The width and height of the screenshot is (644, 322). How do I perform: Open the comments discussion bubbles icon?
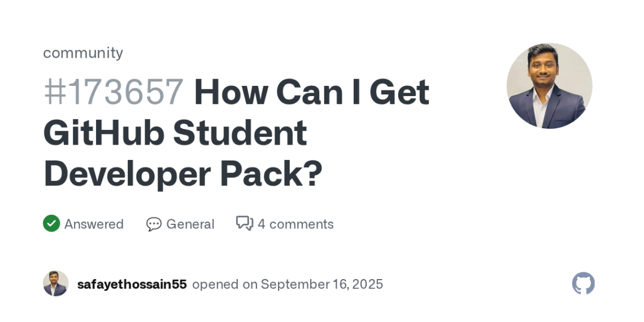coord(245,223)
